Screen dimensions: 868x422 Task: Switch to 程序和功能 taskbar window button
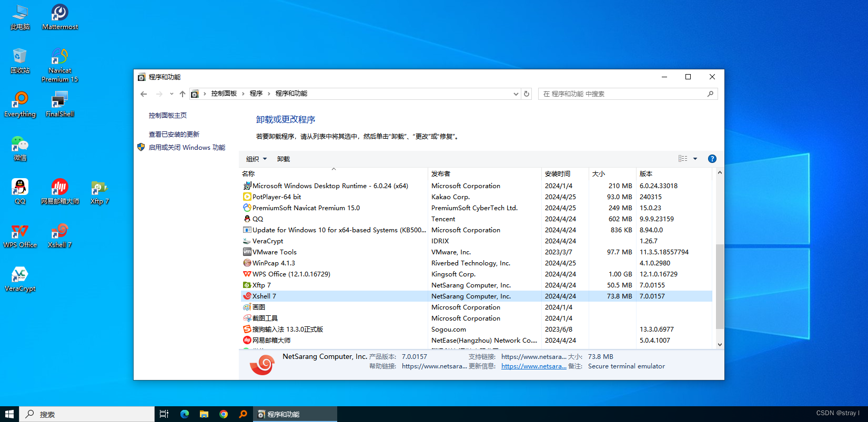(295, 414)
